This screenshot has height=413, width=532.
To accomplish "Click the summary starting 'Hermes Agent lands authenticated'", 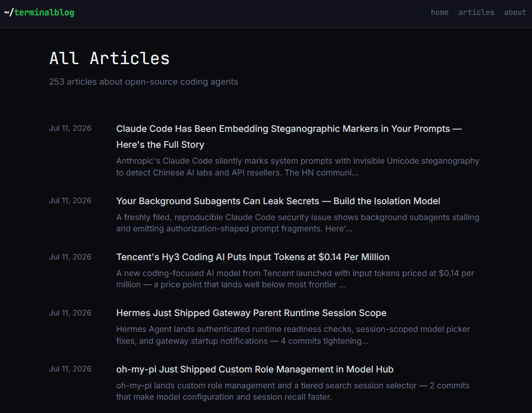I will point(293,335).
